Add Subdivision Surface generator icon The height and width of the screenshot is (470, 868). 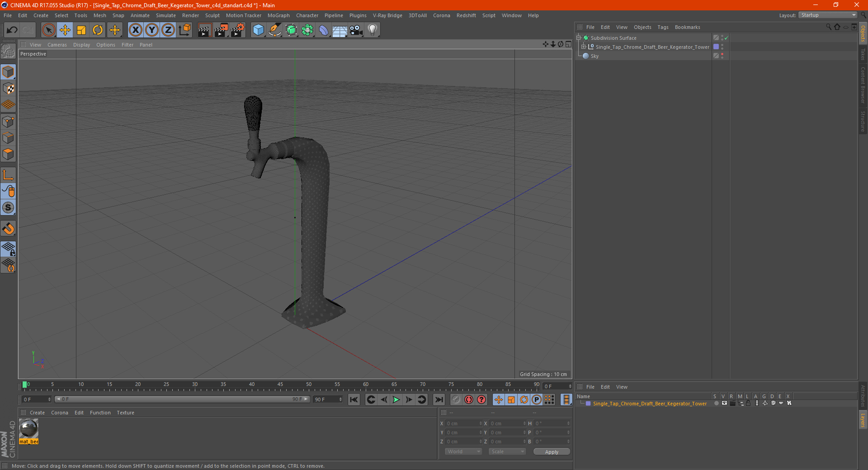point(291,30)
